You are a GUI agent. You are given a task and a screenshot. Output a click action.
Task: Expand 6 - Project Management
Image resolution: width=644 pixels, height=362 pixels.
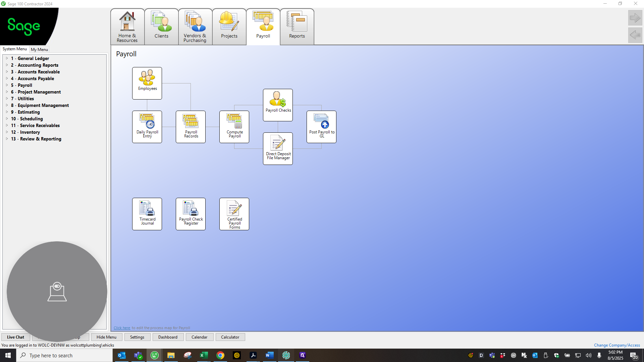(7, 92)
